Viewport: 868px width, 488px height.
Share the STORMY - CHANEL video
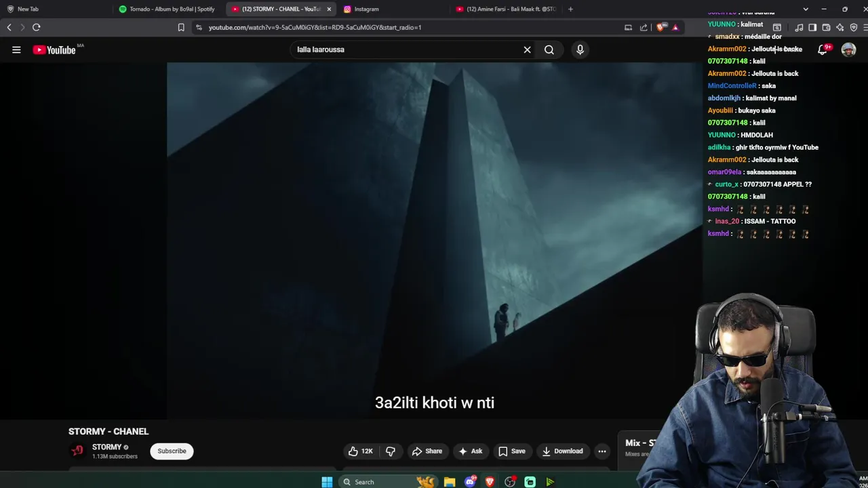427,451
